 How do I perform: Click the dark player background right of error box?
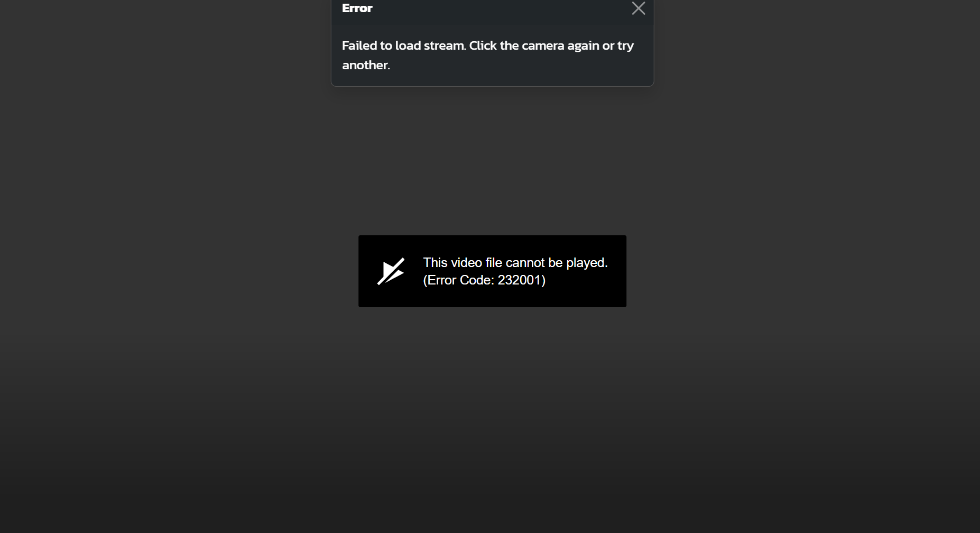[803, 271]
